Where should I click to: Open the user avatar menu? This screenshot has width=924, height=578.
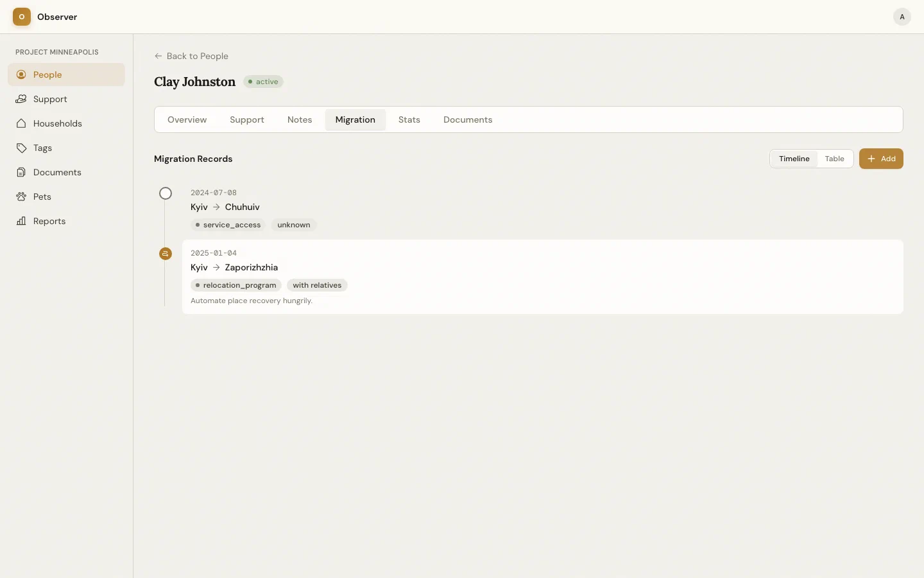tap(902, 17)
